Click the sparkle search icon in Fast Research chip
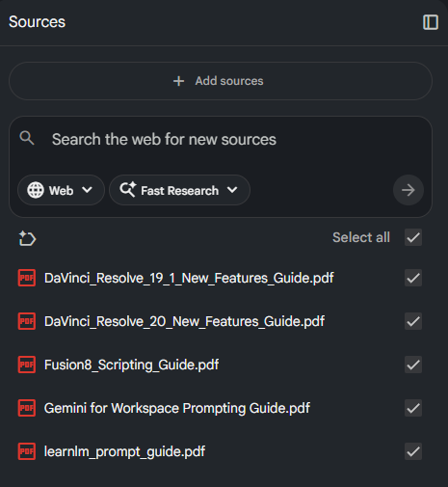Screen dimensions: 448x487 (x=128, y=189)
